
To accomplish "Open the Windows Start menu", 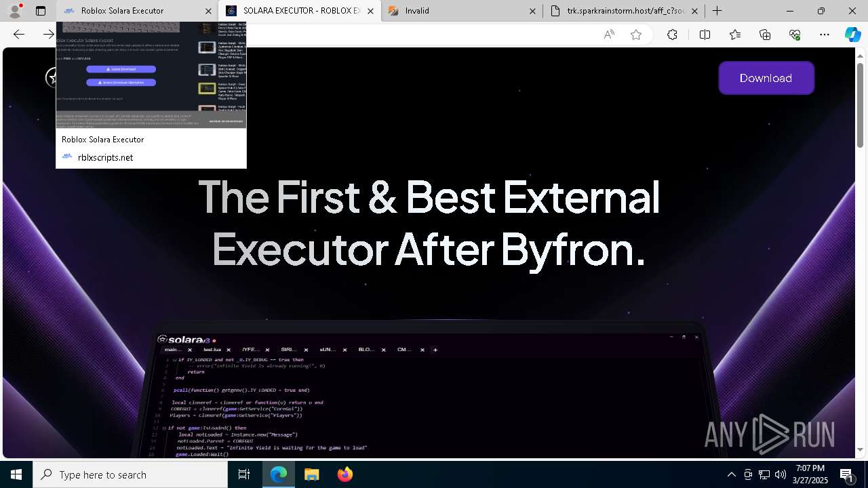I will (16, 474).
